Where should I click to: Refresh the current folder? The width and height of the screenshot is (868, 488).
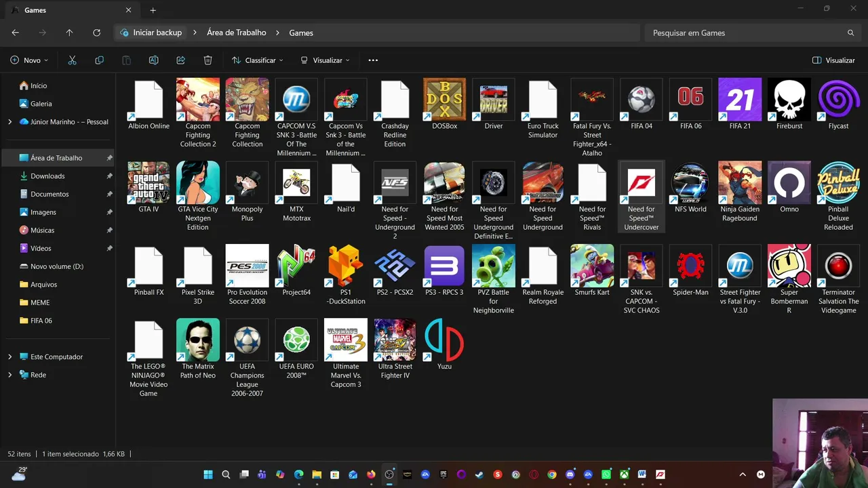click(96, 33)
